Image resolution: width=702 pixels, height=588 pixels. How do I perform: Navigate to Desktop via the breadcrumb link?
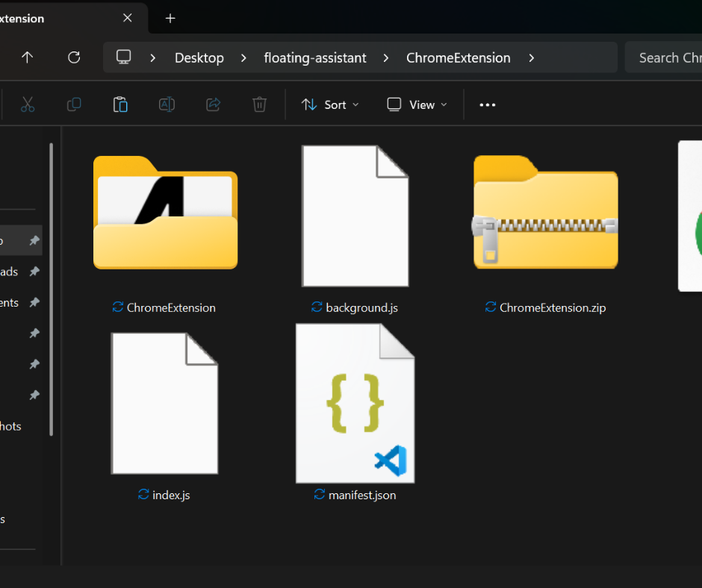pos(199,57)
